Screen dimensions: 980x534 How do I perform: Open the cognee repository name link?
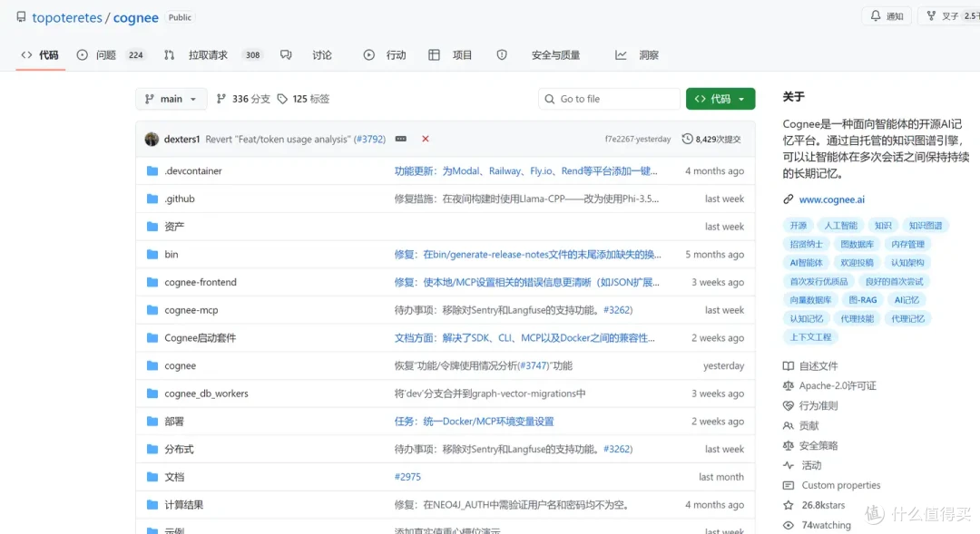coord(135,17)
